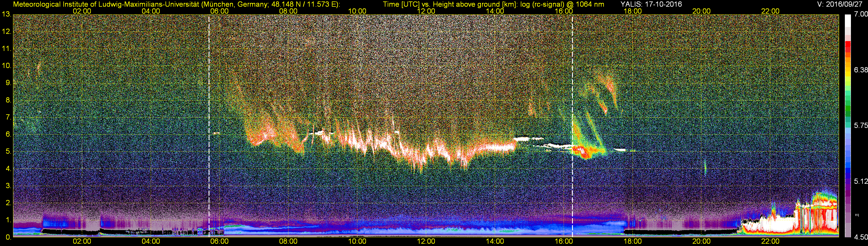Click the 'V: 2016/09/27' version label
Screen dimensions: 868x246
pos(839,4)
